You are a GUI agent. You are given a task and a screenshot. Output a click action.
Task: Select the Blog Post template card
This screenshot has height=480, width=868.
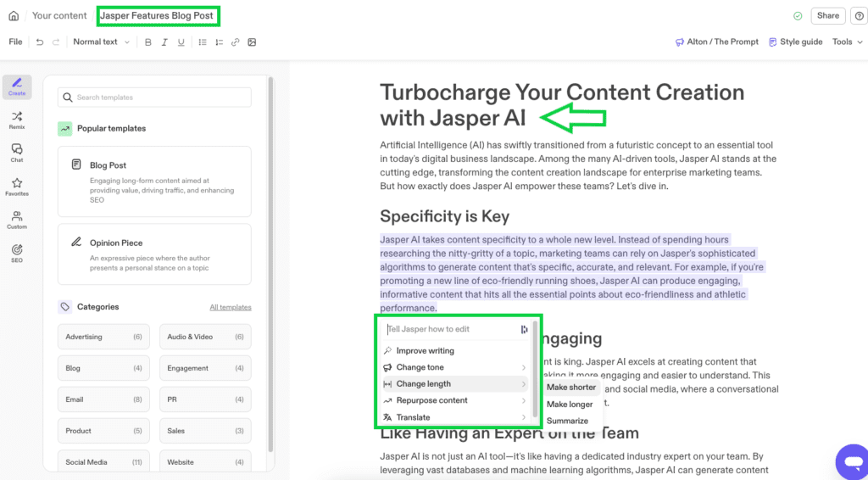click(154, 181)
